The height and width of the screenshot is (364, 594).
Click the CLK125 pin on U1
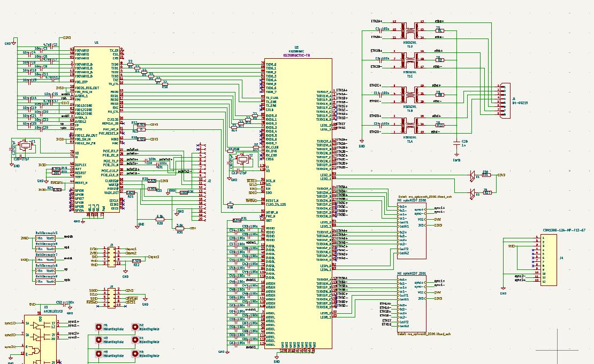click(112, 120)
